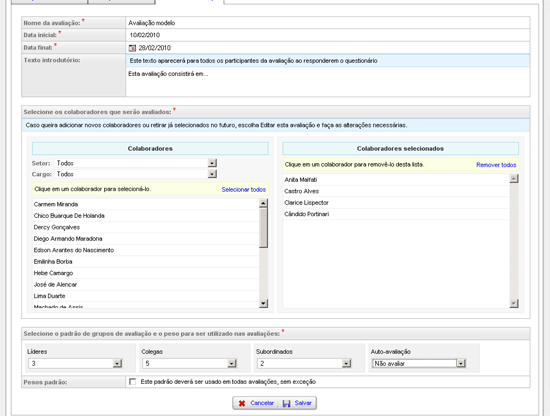Remove Anita Malfati from selected list

[x=396, y=180]
